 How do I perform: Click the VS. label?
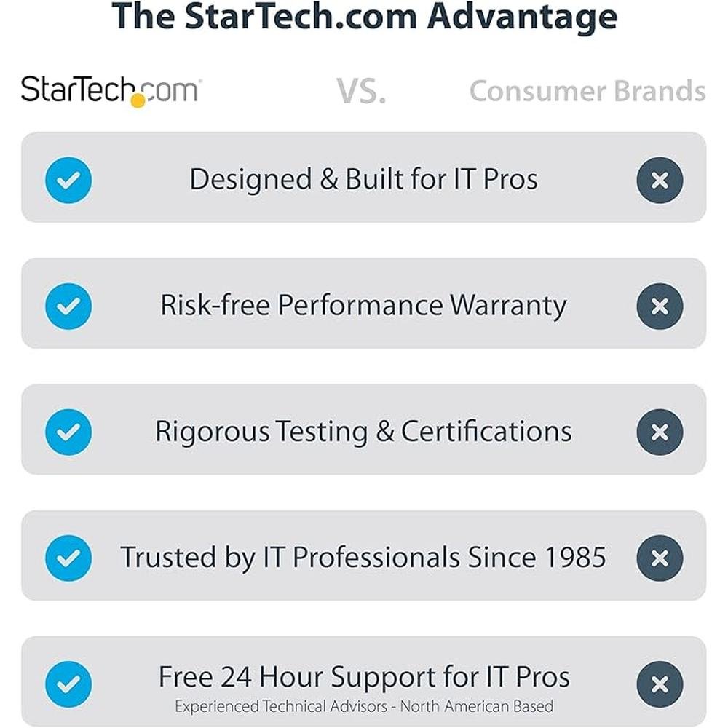[x=361, y=91]
